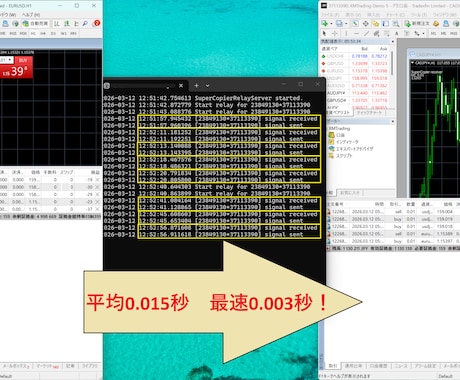Switch to candlestick chart in EURUSD window
The width and height of the screenshot is (460, 380).
67,23
